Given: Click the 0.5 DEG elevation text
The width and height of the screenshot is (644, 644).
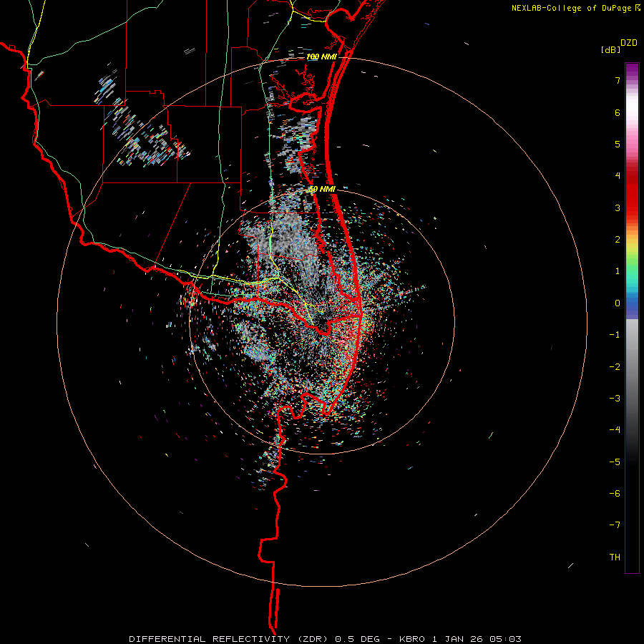Looking at the screenshot, I should pyautogui.click(x=357, y=639).
